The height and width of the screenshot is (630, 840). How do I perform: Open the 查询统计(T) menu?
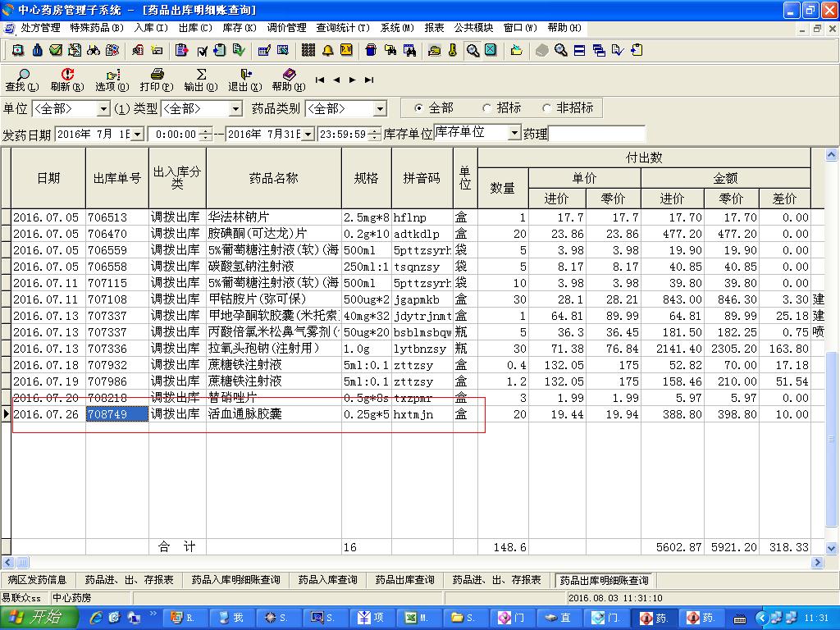[343, 28]
